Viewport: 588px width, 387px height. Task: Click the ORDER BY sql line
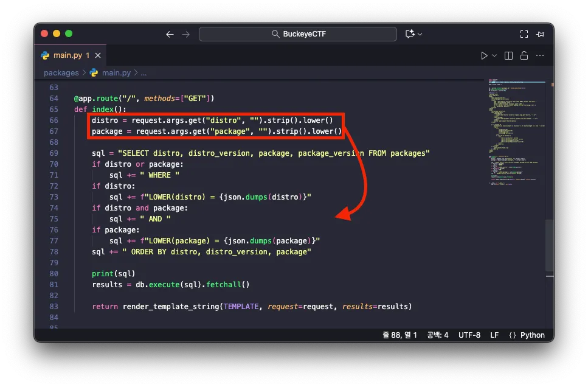coord(201,252)
